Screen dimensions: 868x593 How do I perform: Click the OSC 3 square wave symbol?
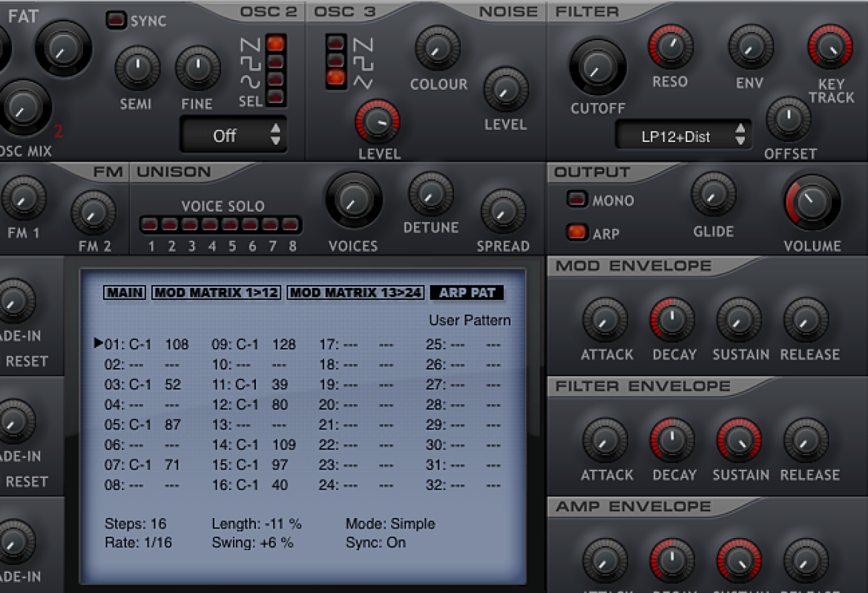pyautogui.click(x=363, y=63)
